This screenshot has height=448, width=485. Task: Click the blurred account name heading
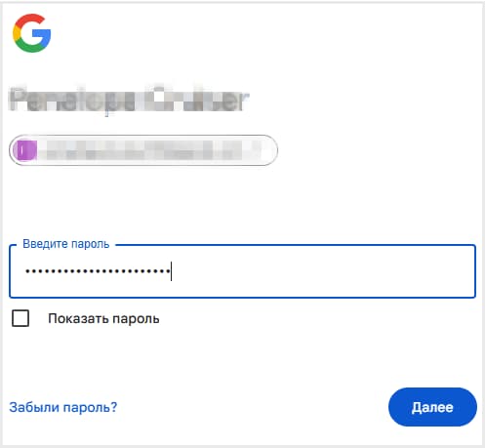click(x=129, y=99)
